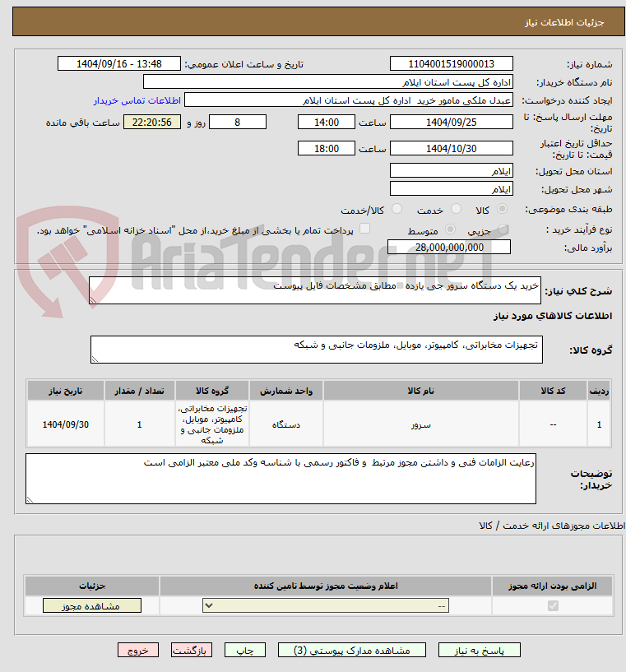Image resolution: width=626 pixels, height=672 pixels.
Task: Click the deadline date field 1404/09/25
Action: point(451,122)
